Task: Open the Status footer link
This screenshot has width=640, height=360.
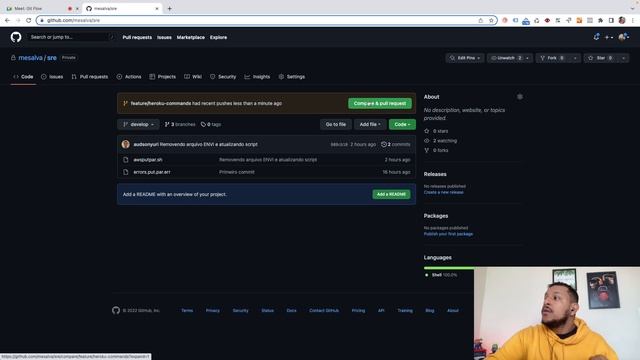Action: (267, 311)
